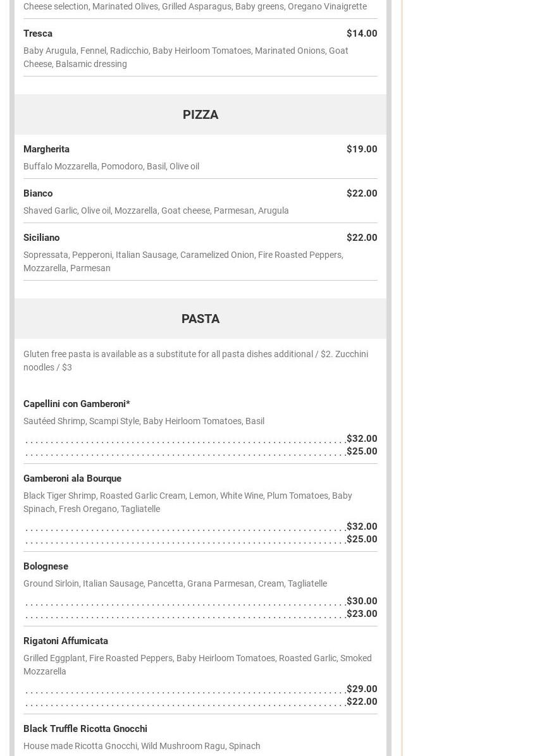This screenshot has height=756, width=537.
Task: Select the Rigatoni Affumicata dish title
Action: tap(66, 641)
